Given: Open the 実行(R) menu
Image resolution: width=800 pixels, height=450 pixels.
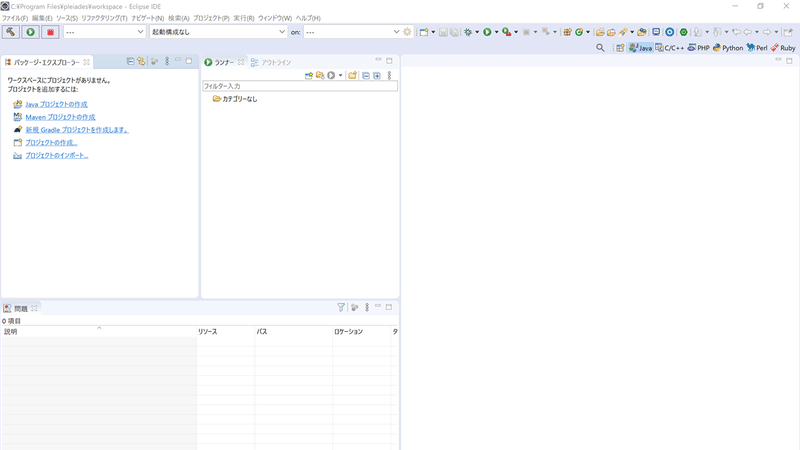Looking at the screenshot, I should (x=244, y=18).
